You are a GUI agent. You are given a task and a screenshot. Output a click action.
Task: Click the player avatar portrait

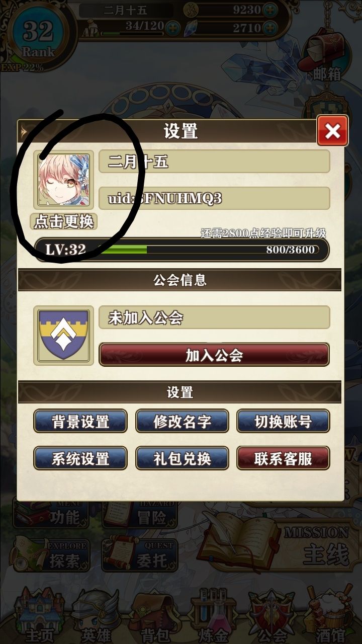pos(63,180)
